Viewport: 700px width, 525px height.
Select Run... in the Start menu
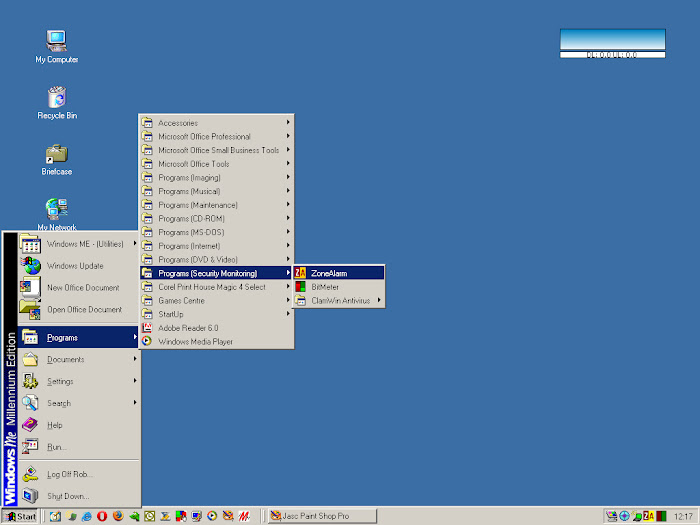[79, 447]
